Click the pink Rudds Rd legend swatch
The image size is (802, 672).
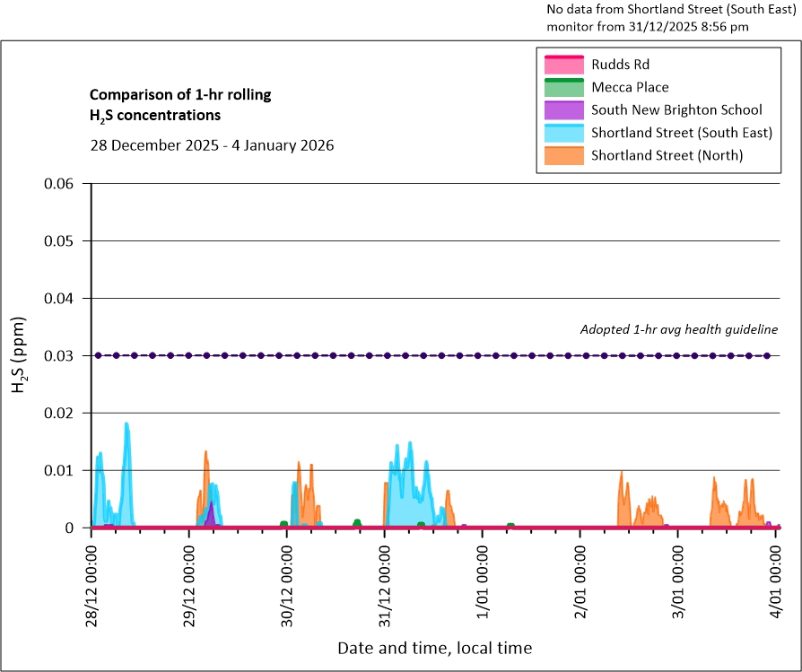pos(562,65)
